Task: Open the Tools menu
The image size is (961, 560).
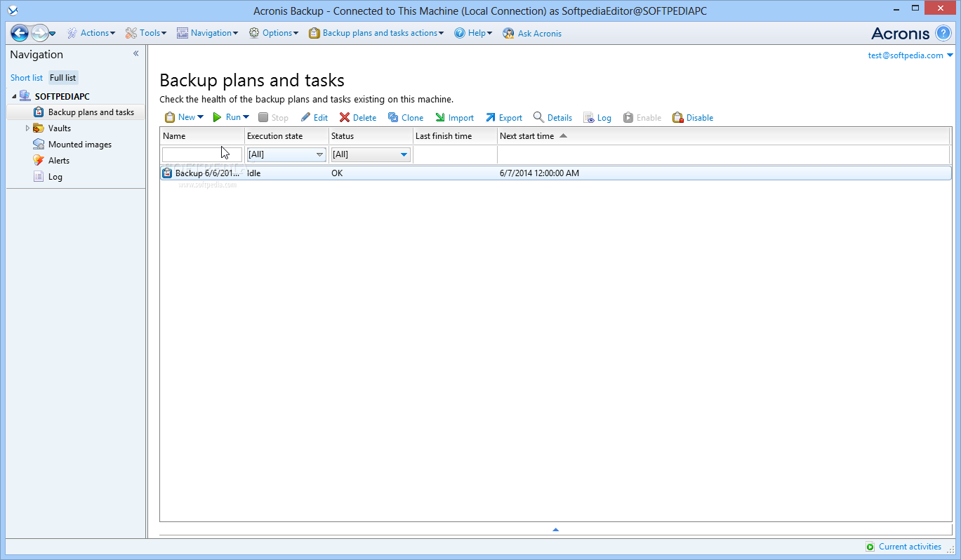Action: click(x=146, y=33)
